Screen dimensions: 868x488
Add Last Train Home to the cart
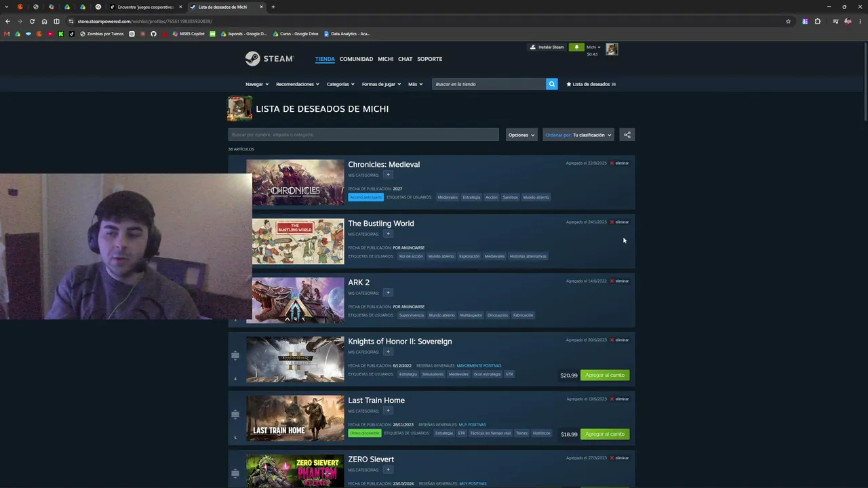pyautogui.click(x=605, y=434)
